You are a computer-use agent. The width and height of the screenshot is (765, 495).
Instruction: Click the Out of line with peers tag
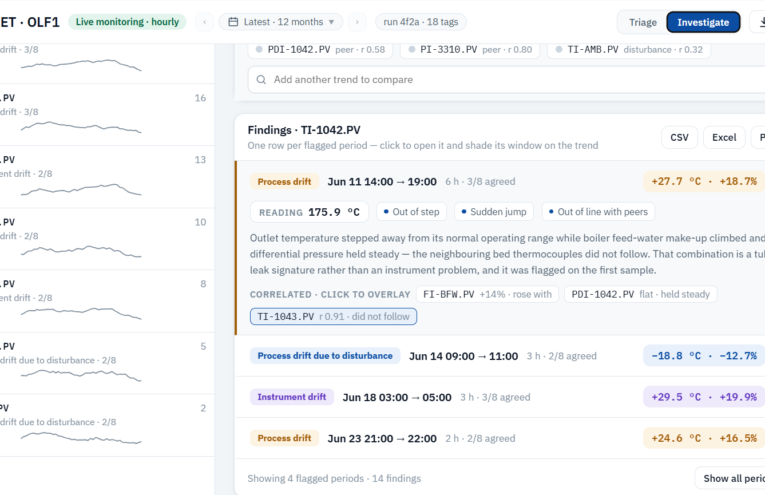tap(598, 212)
